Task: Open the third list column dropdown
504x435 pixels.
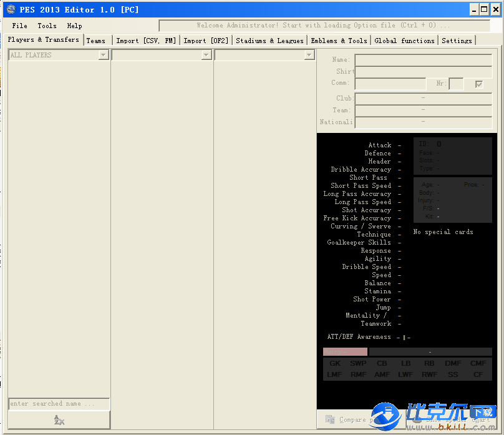Action: [309, 56]
